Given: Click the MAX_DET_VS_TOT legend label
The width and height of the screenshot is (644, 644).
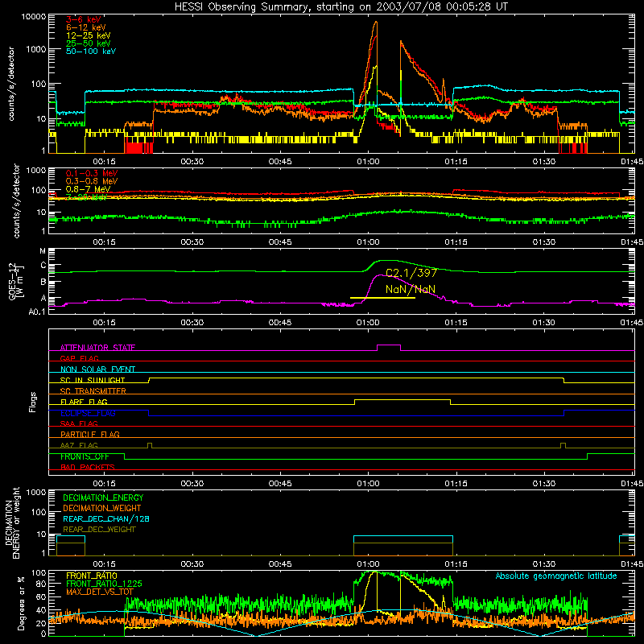Looking at the screenshot, I should pos(99,592).
